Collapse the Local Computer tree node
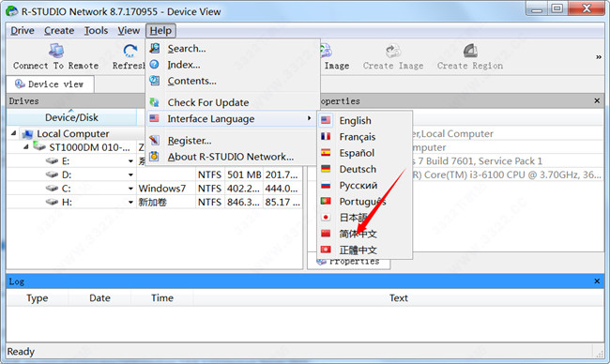610x364 pixels. coord(14,133)
